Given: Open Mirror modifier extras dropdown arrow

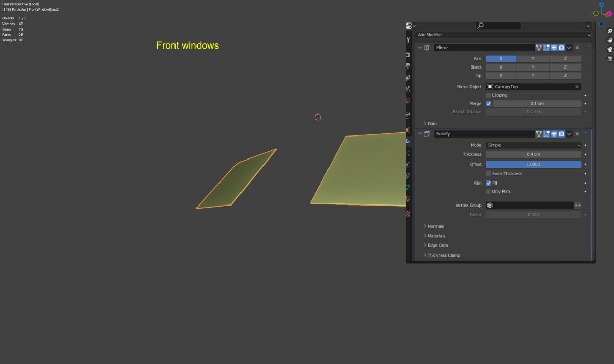Looking at the screenshot, I should click(x=569, y=48).
